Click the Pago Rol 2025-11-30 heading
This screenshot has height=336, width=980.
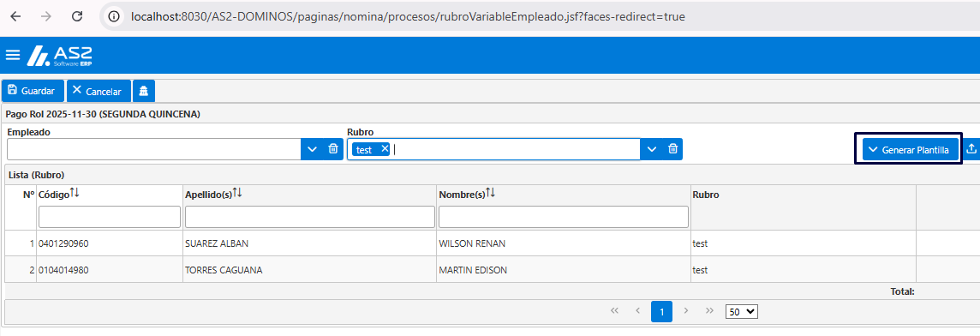[103, 114]
